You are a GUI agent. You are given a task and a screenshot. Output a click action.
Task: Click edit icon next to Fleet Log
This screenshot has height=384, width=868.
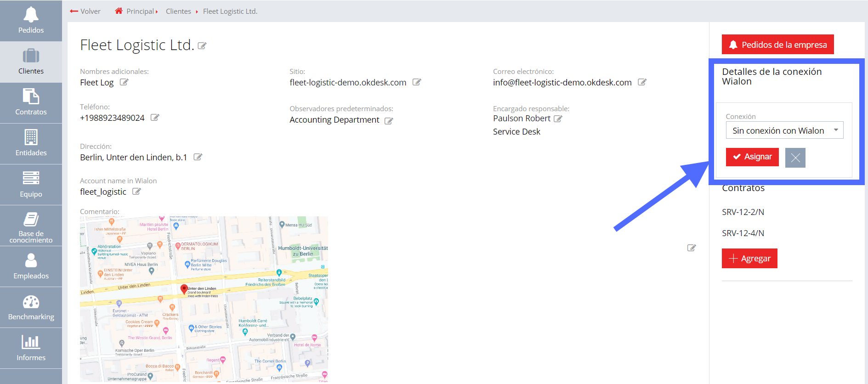click(x=124, y=82)
